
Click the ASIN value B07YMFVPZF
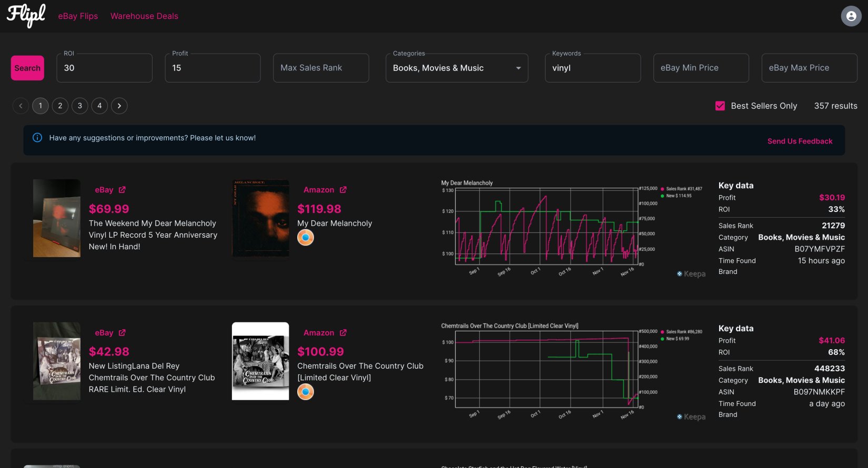(x=820, y=249)
